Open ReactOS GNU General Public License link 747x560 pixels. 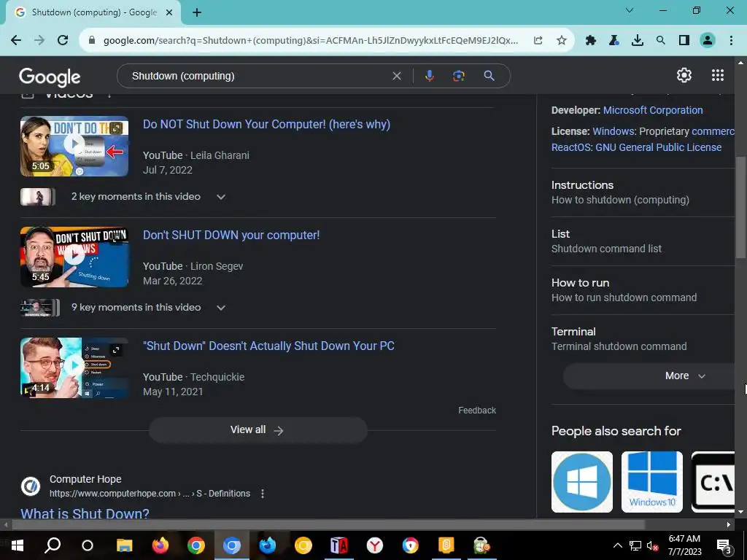point(636,147)
